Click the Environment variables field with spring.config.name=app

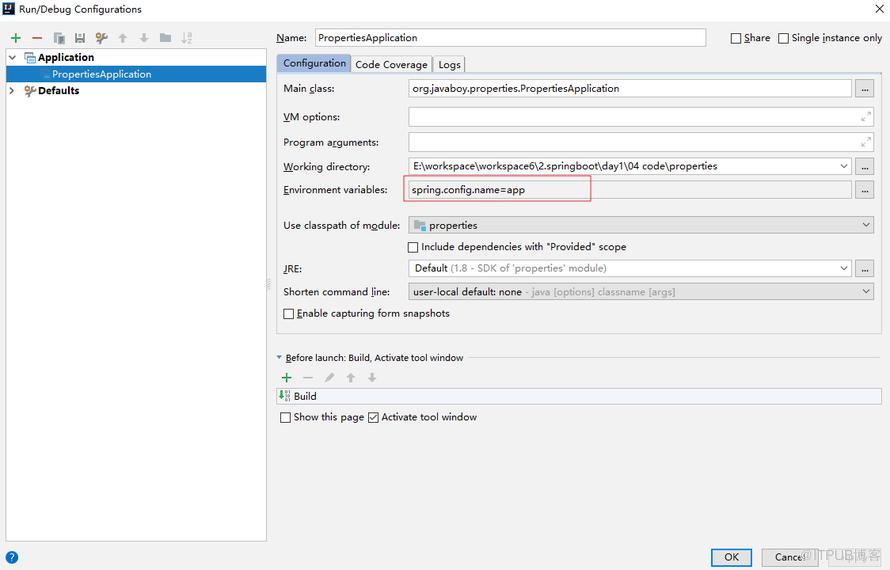tap(629, 190)
